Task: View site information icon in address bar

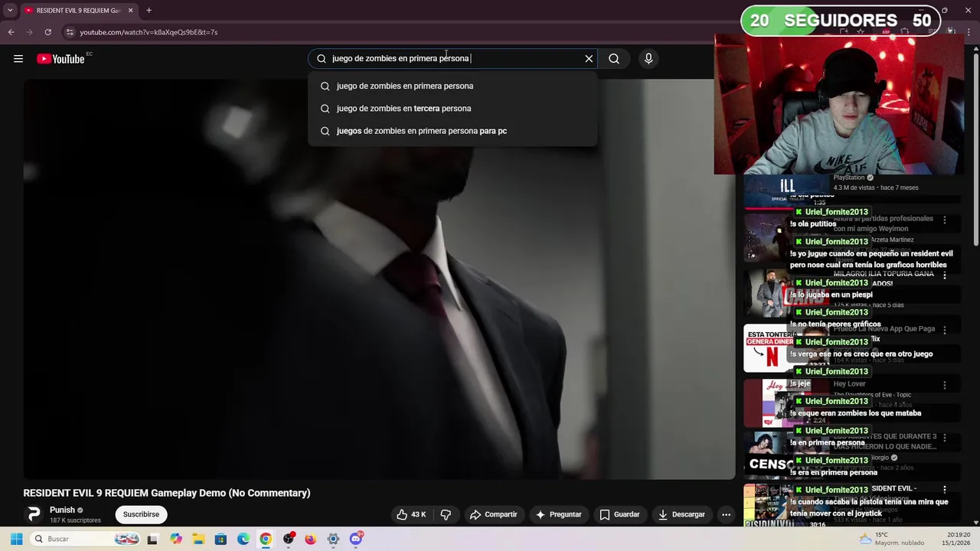Action: tap(70, 32)
